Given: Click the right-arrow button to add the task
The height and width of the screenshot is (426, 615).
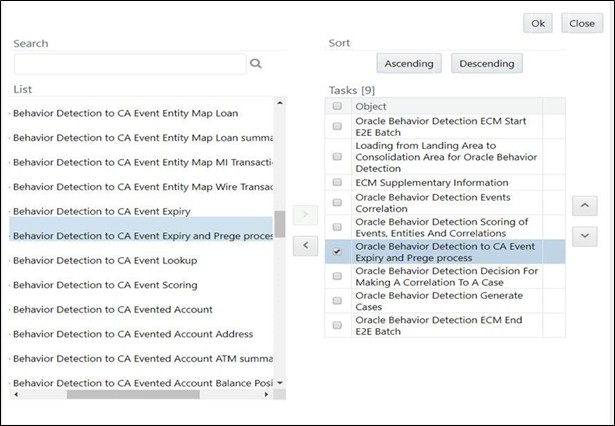Looking at the screenshot, I should [x=305, y=215].
